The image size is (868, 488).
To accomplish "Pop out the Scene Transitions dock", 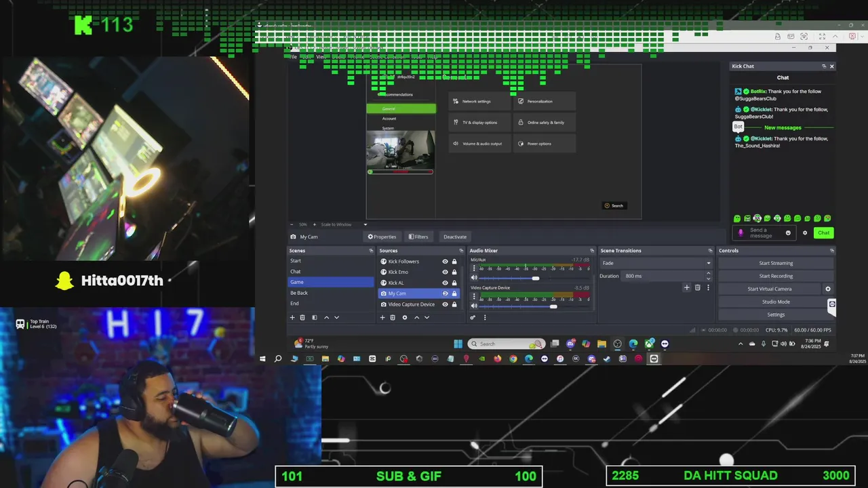I will pos(710,251).
